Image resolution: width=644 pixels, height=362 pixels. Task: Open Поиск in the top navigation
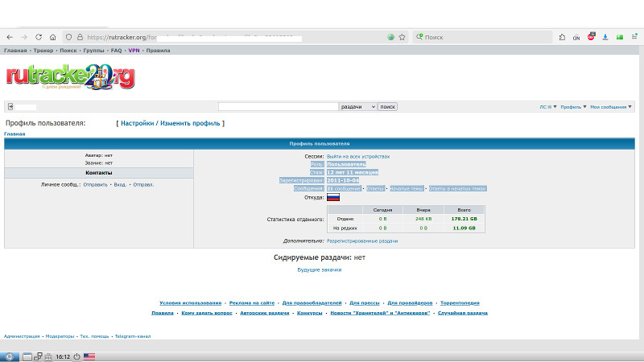tap(68, 51)
